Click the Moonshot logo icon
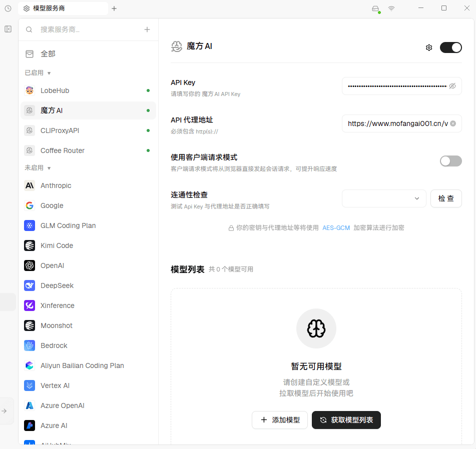Viewport: 476px width, 449px height. 30,325
